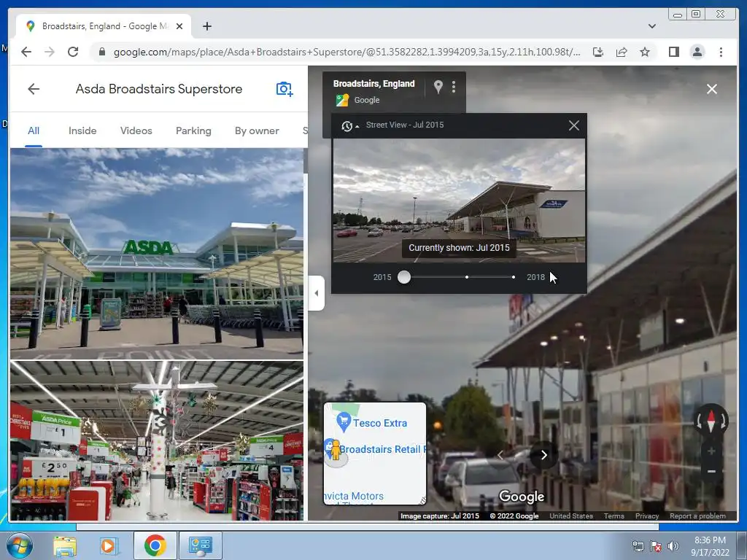This screenshot has width=747, height=560.
Task: Switch to the By owner tab
Action: [257, 131]
